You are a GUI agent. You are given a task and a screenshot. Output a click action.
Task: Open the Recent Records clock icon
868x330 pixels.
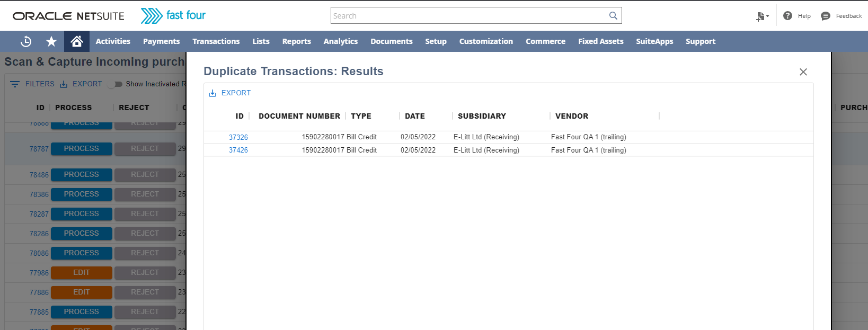26,41
